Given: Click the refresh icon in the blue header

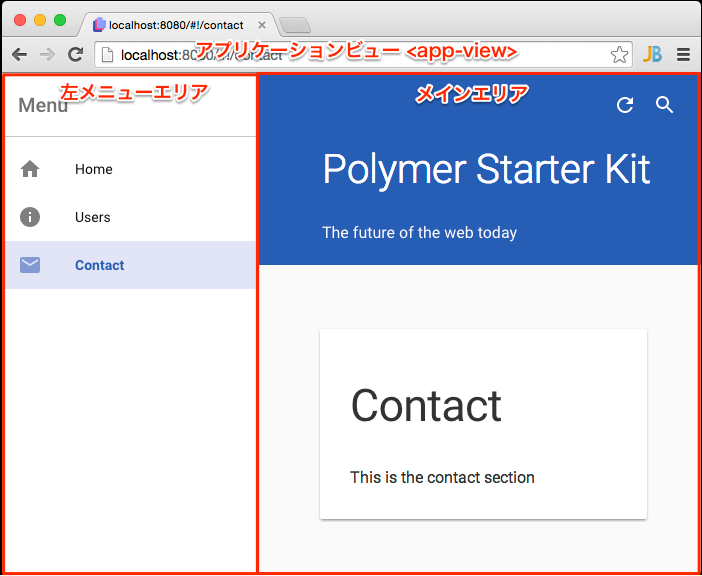Looking at the screenshot, I should tap(625, 105).
